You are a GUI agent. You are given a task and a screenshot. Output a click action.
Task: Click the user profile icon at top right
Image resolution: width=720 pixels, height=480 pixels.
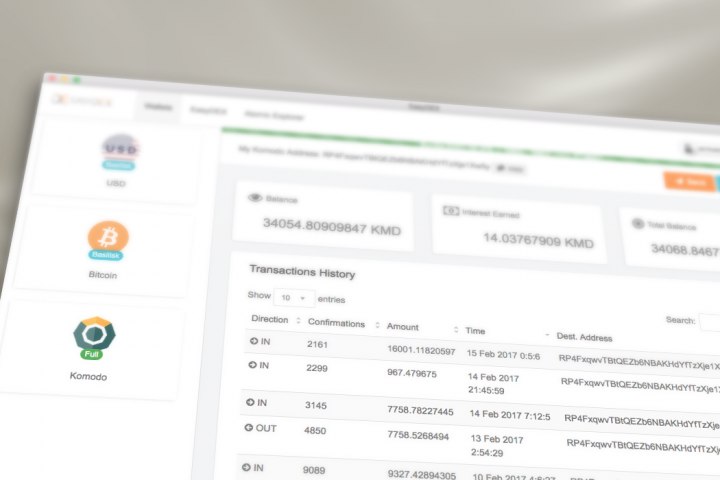(688, 149)
